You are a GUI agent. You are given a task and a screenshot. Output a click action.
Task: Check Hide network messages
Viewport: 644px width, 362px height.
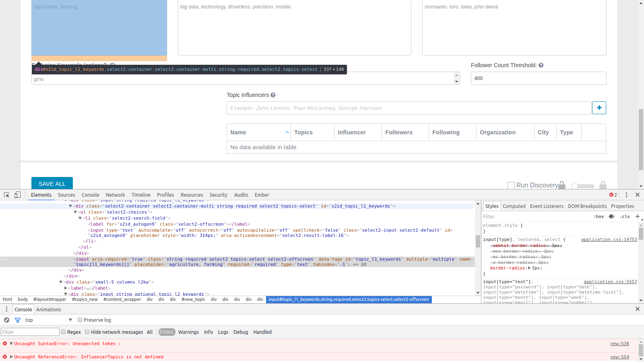(x=87, y=332)
